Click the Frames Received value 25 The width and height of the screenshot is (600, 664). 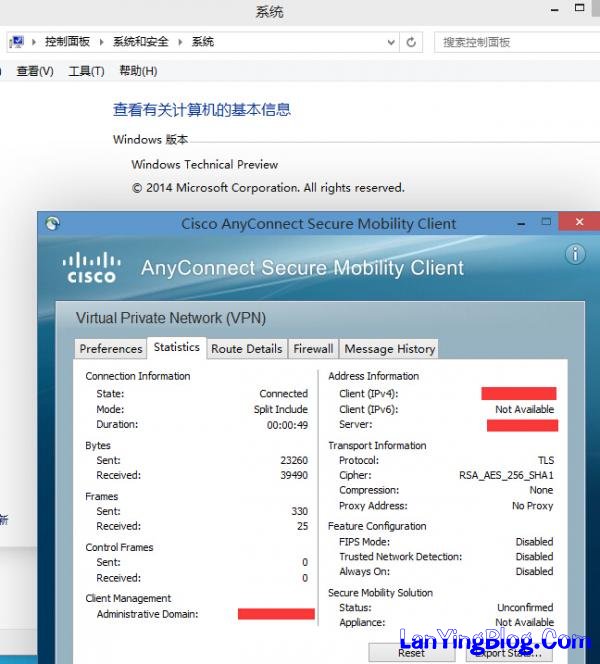pos(302,526)
